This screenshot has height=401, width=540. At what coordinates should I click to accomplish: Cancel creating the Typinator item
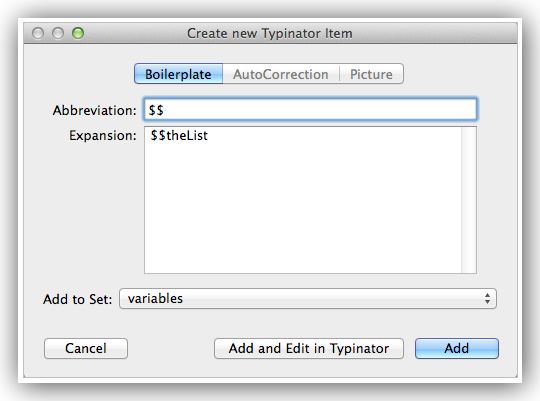click(86, 348)
